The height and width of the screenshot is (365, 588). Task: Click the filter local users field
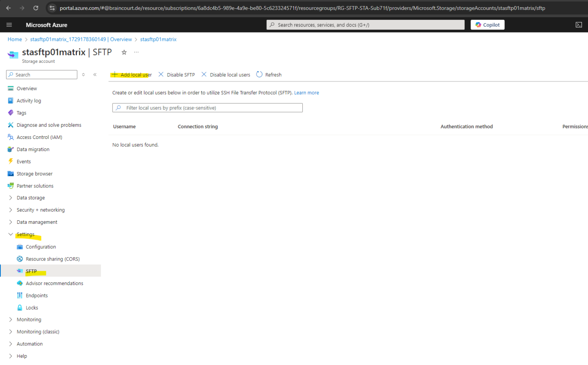pos(207,108)
